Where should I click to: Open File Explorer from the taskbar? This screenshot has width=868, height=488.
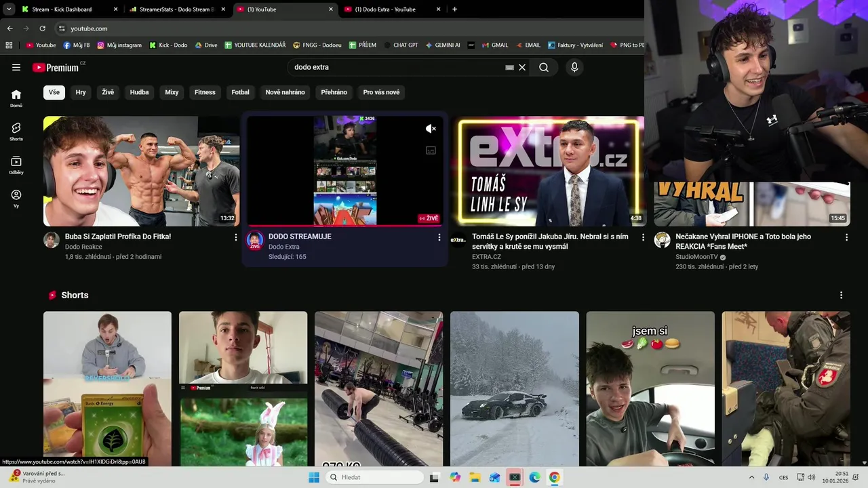[x=475, y=477]
